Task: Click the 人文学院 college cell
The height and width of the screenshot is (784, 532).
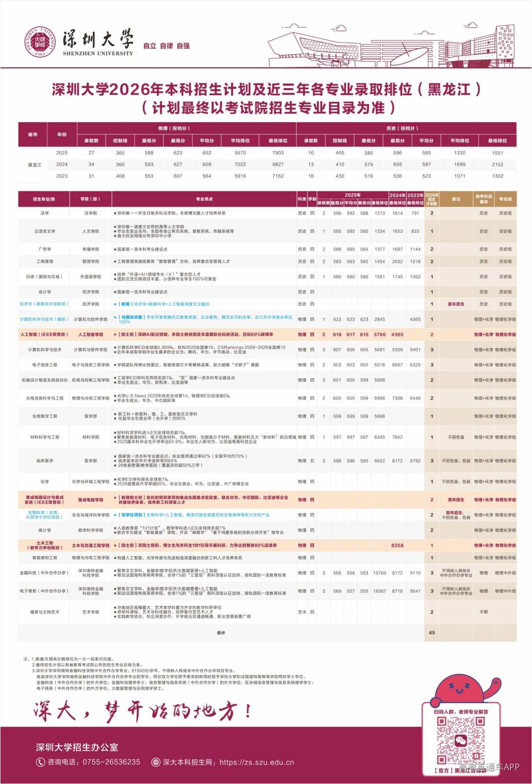Action: click(x=91, y=231)
